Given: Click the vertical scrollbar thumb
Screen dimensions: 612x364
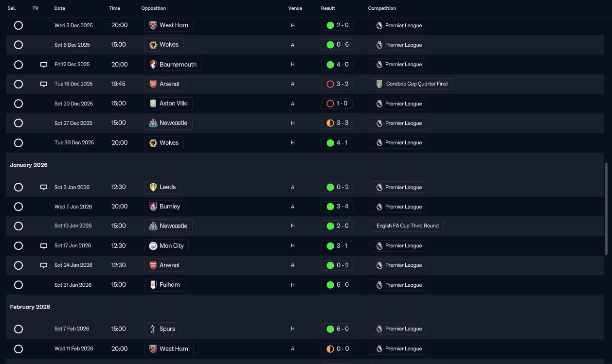Looking at the screenshot, I should (606, 209).
